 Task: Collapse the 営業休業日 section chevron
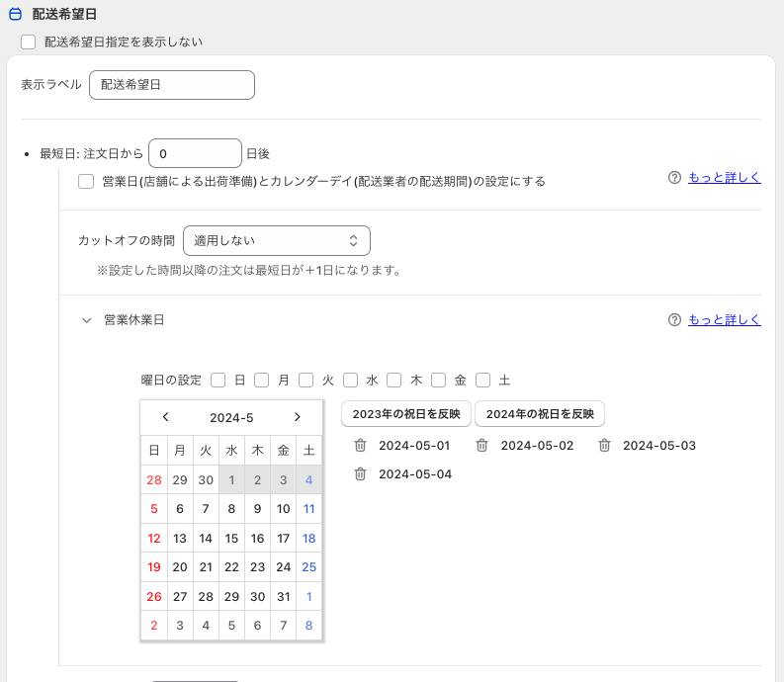(x=86, y=320)
